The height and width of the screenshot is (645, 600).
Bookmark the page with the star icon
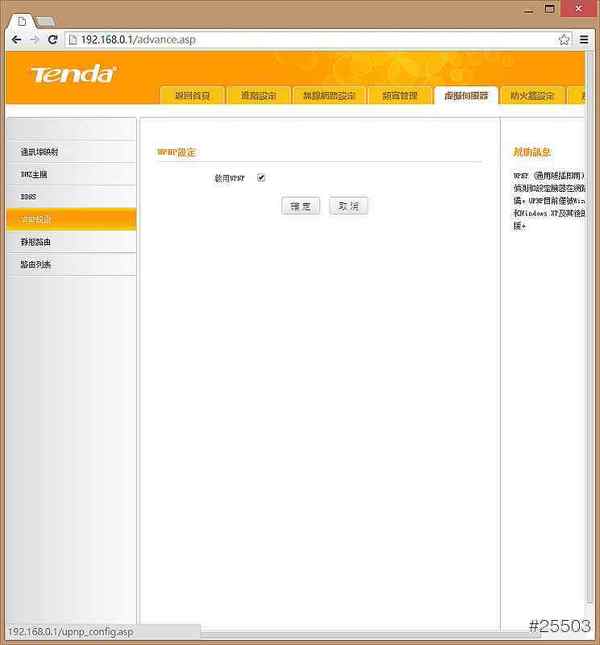[564, 40]
